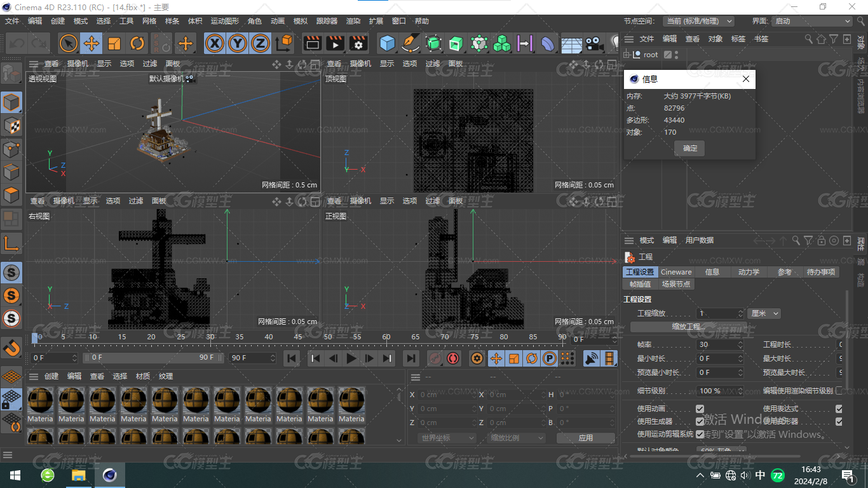
Task: Open the 节点空间 dropdown
Action: pos(698,21)
